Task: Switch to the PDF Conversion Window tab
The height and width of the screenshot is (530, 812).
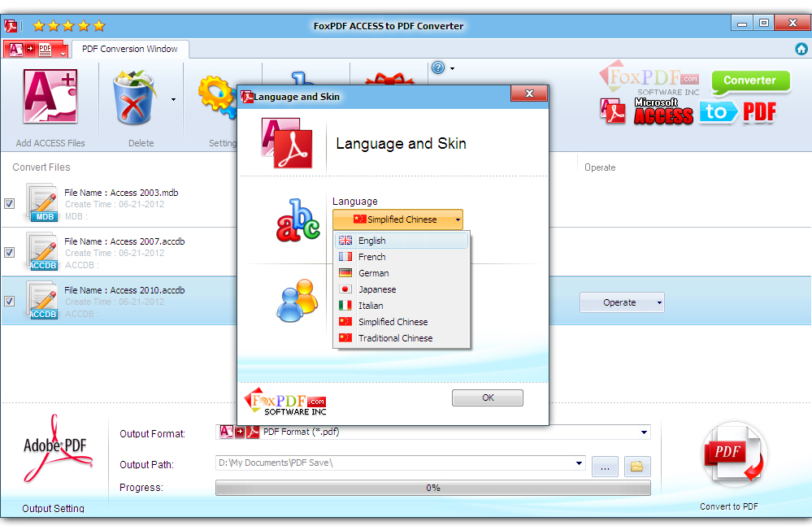Action: coord(130,50)
